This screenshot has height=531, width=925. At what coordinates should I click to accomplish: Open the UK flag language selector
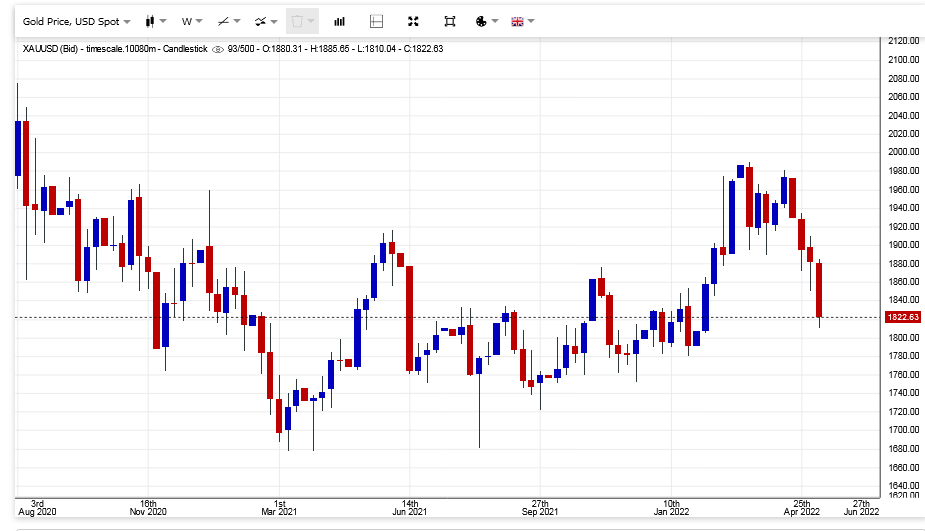(522, 21)
